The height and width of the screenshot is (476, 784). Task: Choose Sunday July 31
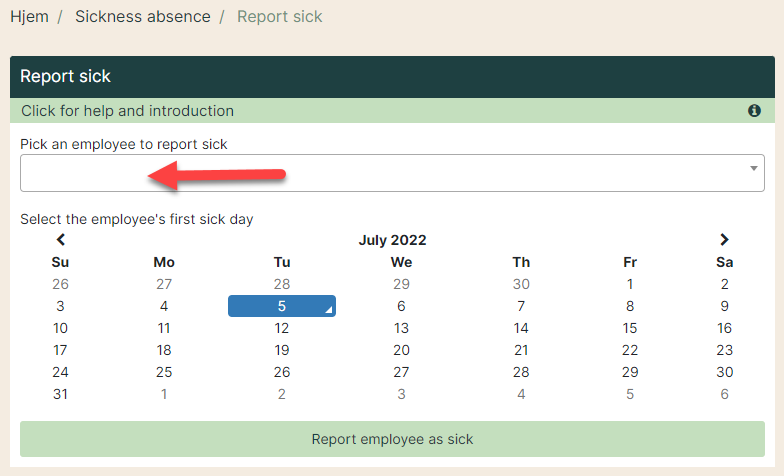(60, 394)
